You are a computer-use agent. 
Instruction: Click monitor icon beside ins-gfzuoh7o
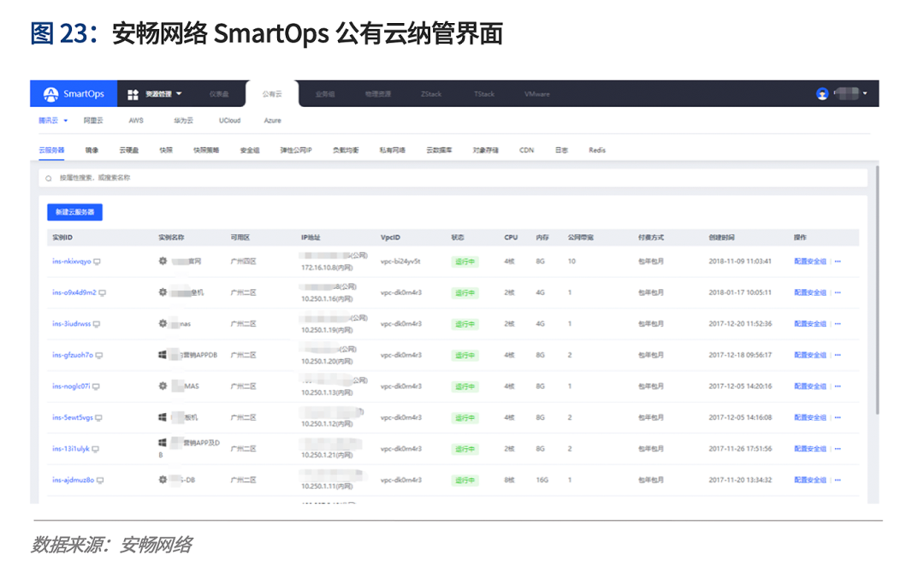point(99,356)
